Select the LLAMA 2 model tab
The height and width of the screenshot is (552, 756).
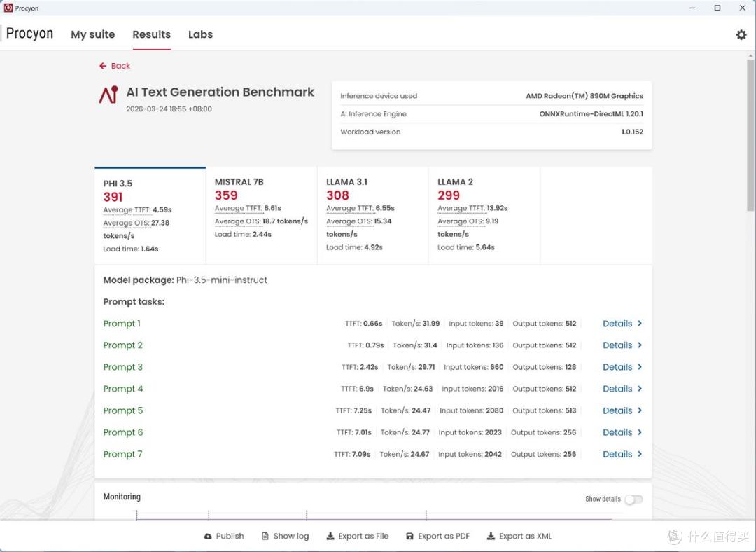pyautogui.click(x=484, y=216)
